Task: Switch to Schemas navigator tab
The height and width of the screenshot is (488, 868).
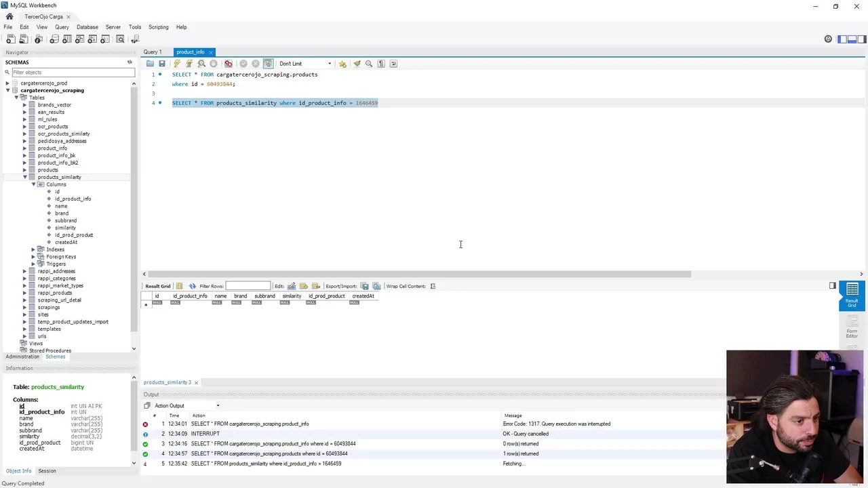Action: click(56, 357)
